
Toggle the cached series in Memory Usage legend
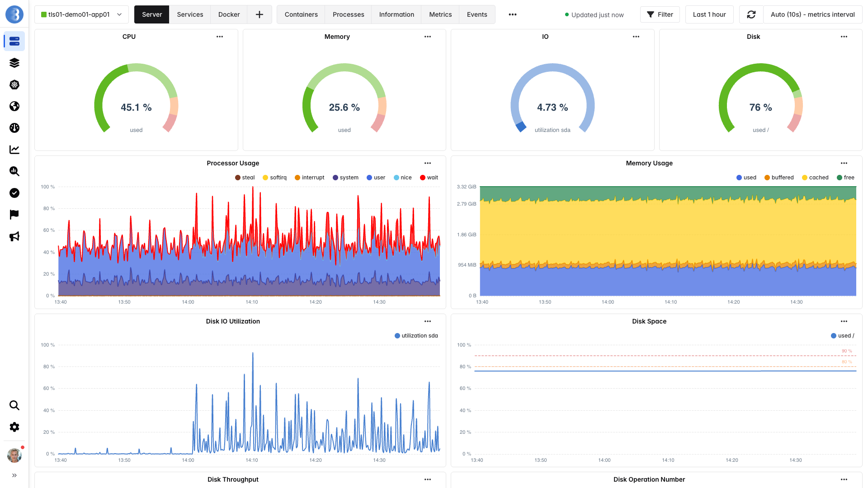[815, 178]
